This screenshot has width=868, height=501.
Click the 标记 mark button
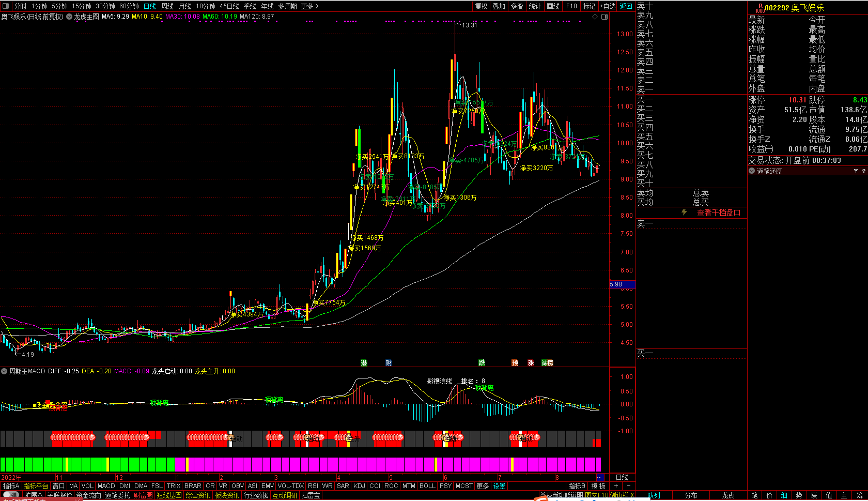589,6
